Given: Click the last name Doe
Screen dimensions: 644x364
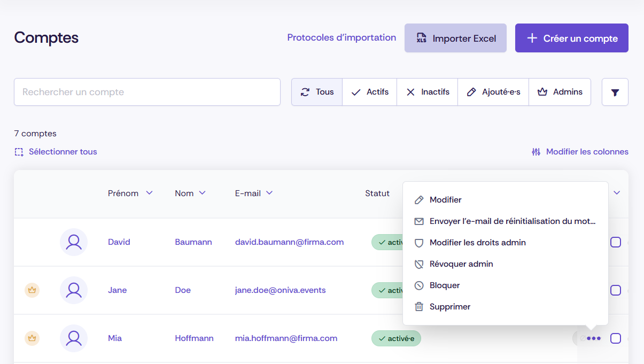Looking at the screenshot, I should (x=183, y=290).
